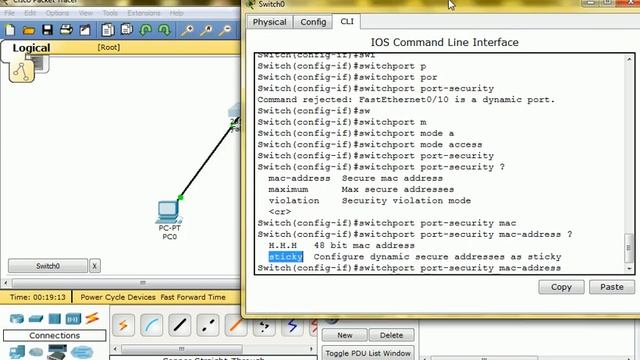640x360 pixels.
Task: Open the File menu
Action: [9, 13]
